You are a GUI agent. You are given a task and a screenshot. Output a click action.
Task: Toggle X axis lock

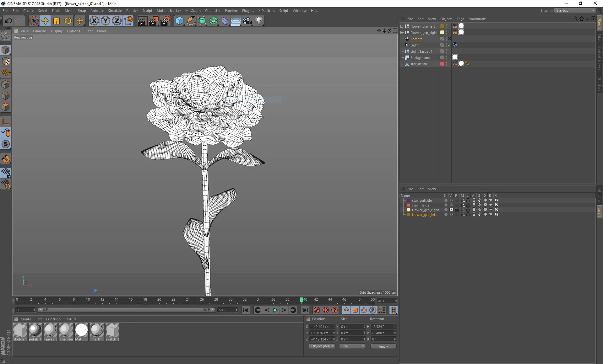point(94,21)
